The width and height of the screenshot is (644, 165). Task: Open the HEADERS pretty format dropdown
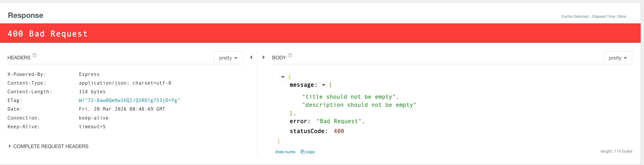[x=228, y=58]
